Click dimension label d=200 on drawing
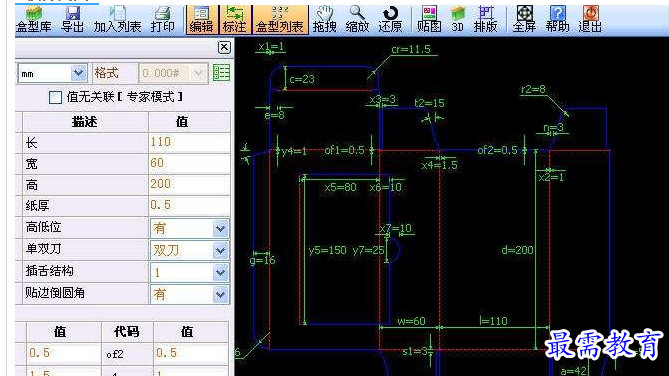Screen dimensions: 669x376 pyautogui.click(x=517, y=250)
